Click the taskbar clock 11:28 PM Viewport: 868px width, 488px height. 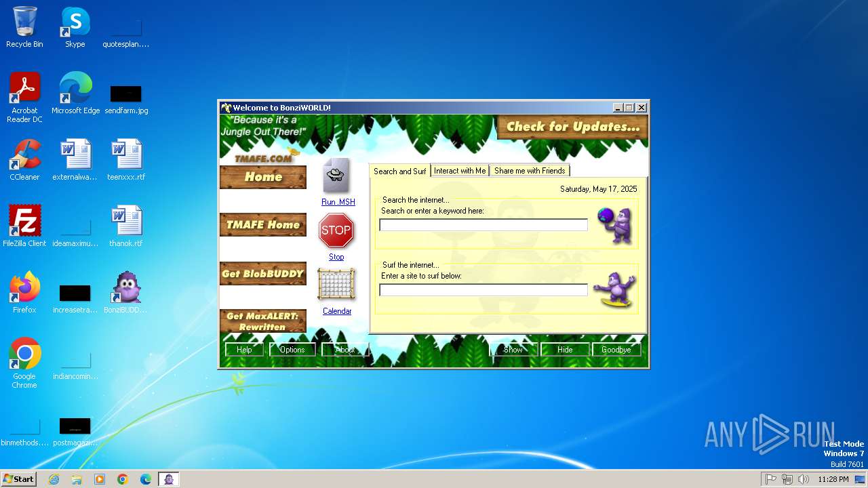point(833,479)
